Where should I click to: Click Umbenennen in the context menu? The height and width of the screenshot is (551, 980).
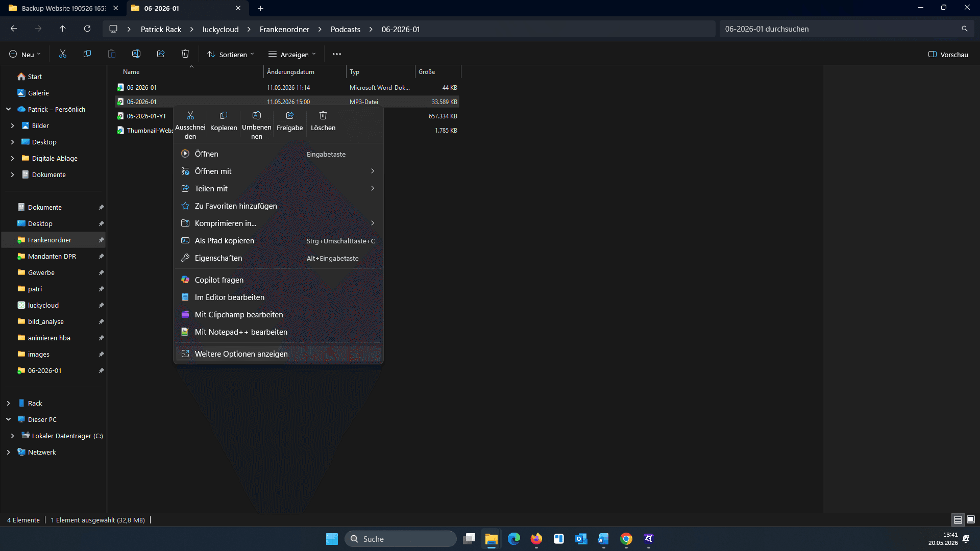[257, 125]
